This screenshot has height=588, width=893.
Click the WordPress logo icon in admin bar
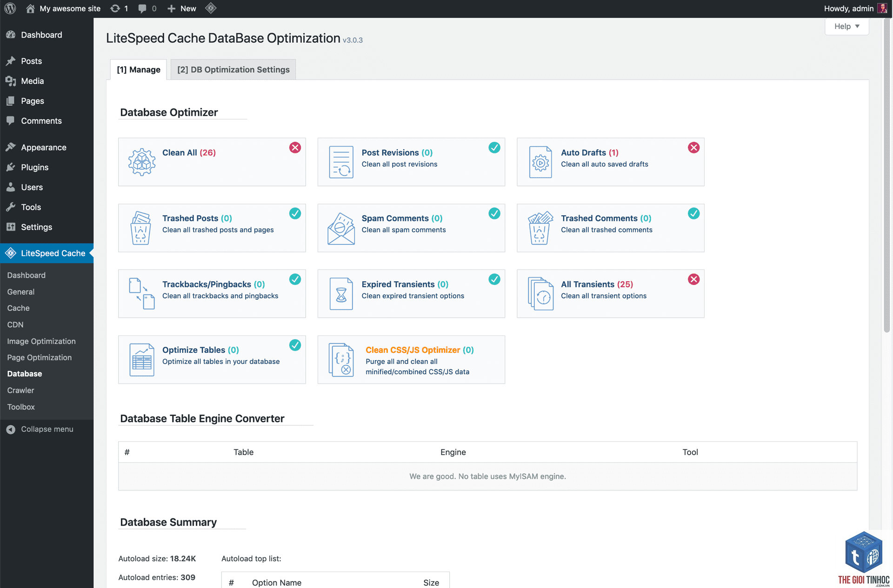tap(10, 8)
